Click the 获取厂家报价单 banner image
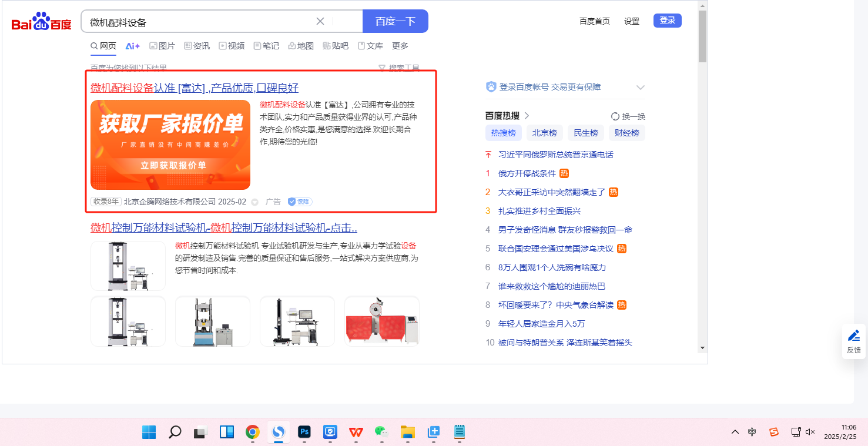This screenshot has height=446, width=868. click(x=170, y=145)
